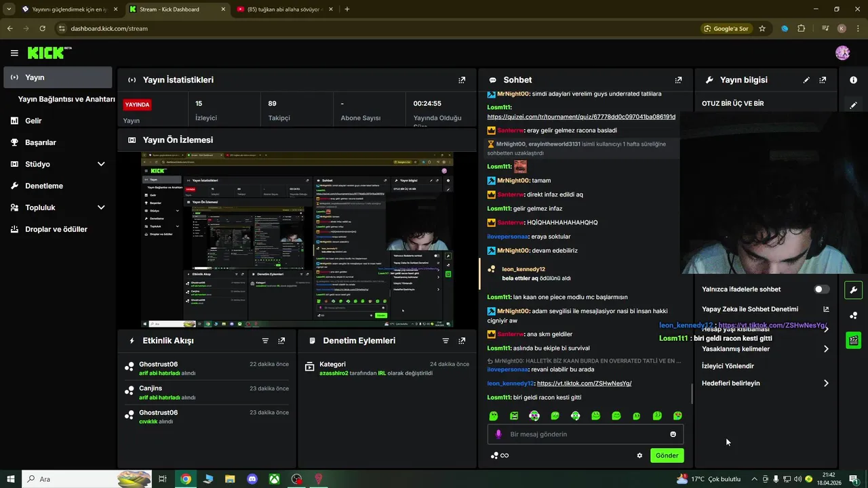The width and height of the screenshot is (868, 488).
Task: Show hidden system tray icons
Action: [x=754, y=479]
